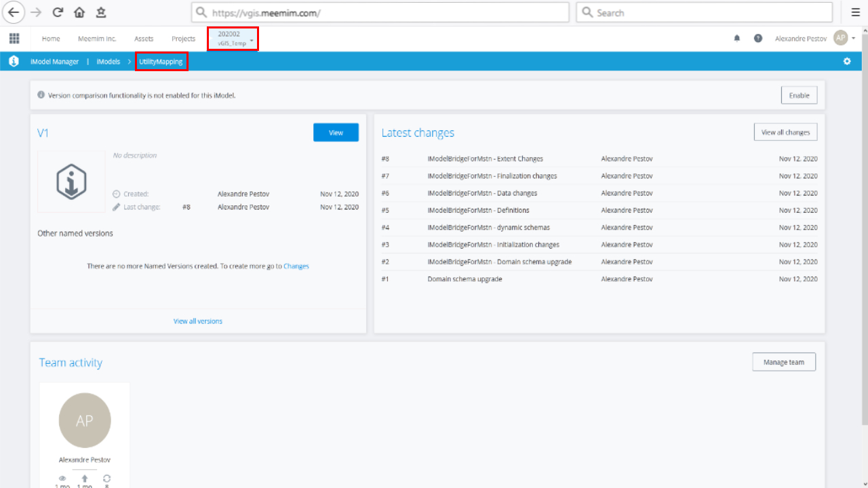The image size is (868, 488).
Task: Open the Projects menu item
Action: pos(183,39)
